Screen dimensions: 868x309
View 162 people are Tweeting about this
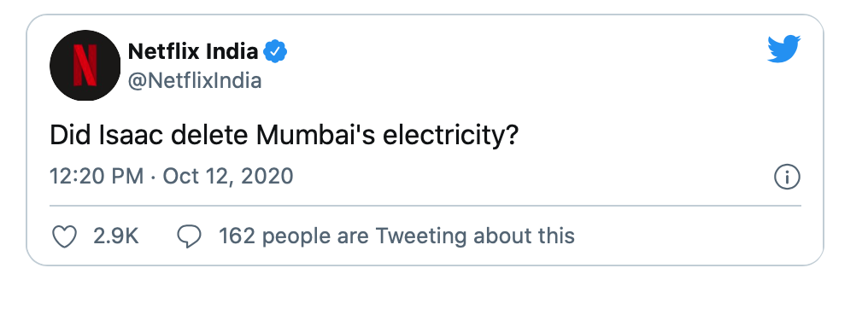coord(396,236)
